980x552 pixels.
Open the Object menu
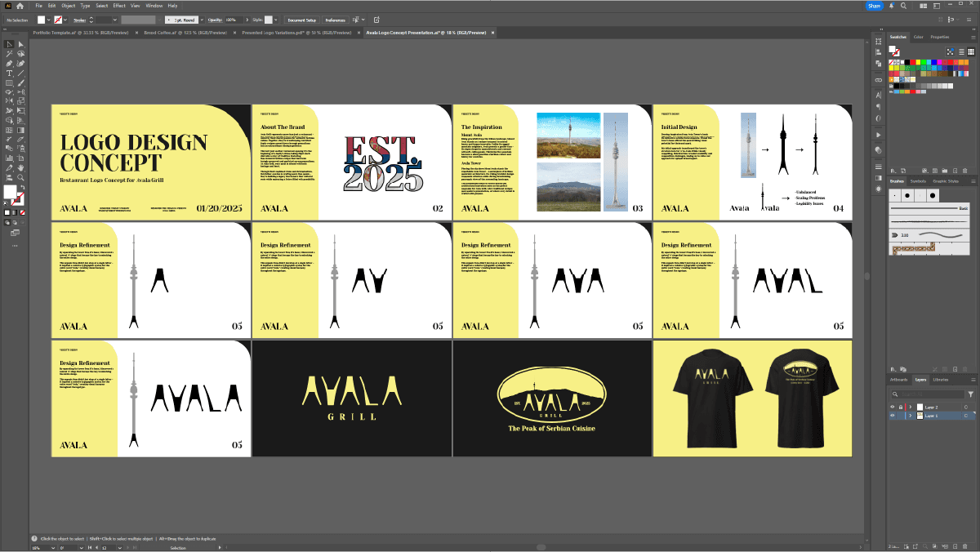[69, 6]
